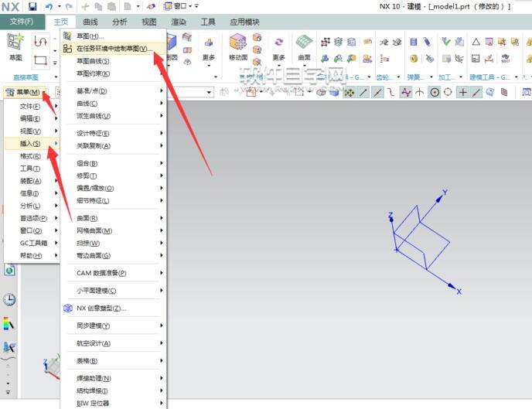The height and width of the screenshot is (409, 532).
Task: Open the 帮助(H) menu entry
Action: coord(32,255)
